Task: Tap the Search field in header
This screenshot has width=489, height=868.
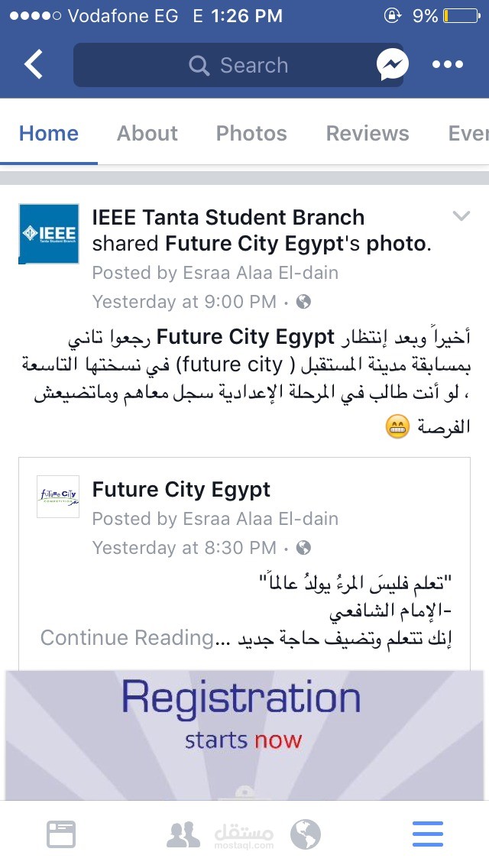Action: (238, 66)
